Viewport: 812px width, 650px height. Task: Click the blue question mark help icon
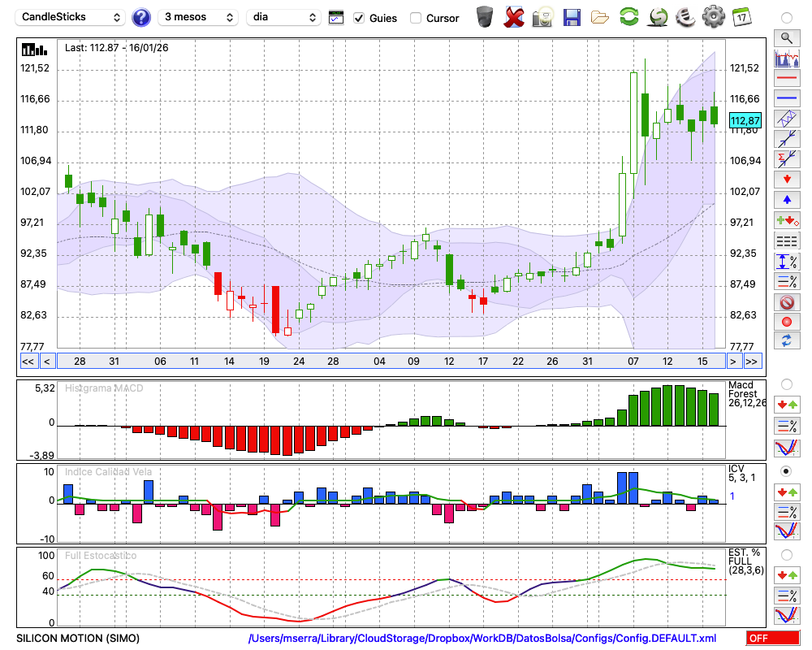pyautogui.click(x=141, y=17)
